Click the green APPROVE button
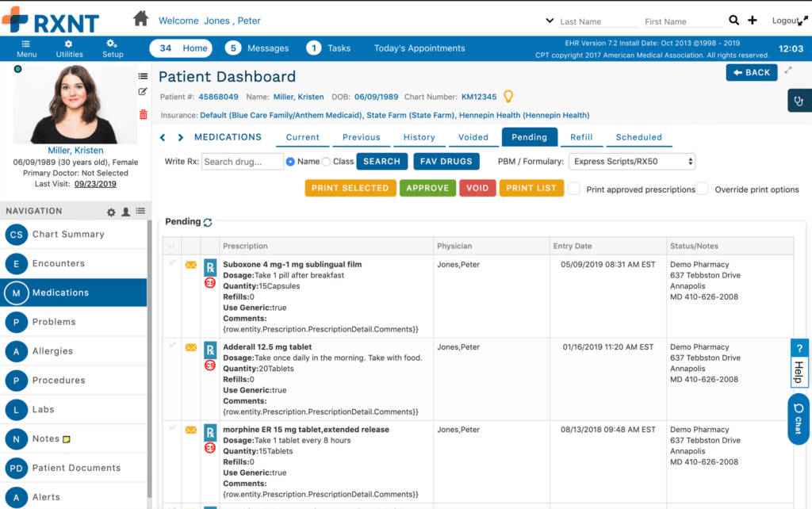The width and height of the screenshot is (812, 509). 427,188
